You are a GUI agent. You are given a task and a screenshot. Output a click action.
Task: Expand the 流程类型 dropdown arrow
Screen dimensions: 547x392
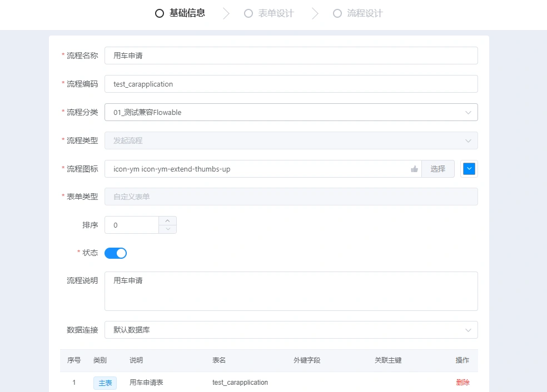468,141
